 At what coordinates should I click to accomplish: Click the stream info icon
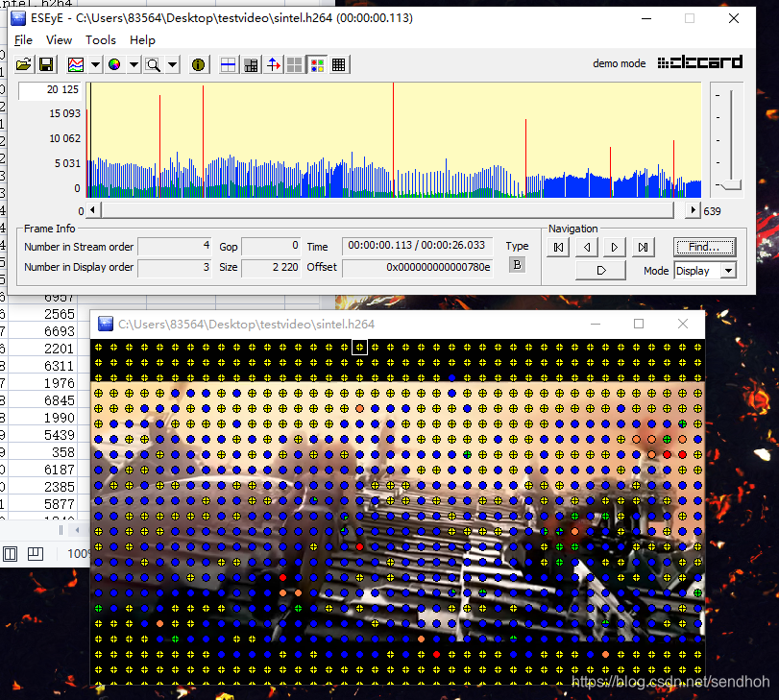pos(198,64)
